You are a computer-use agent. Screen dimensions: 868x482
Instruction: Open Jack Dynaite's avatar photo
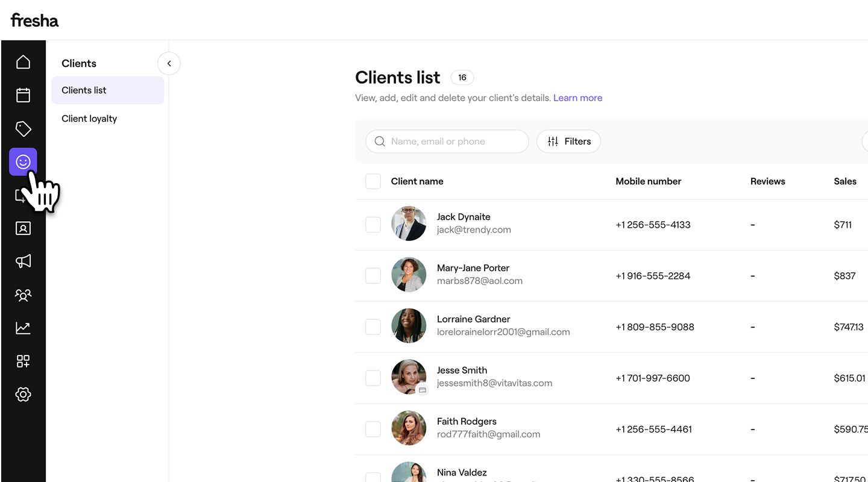409,224
